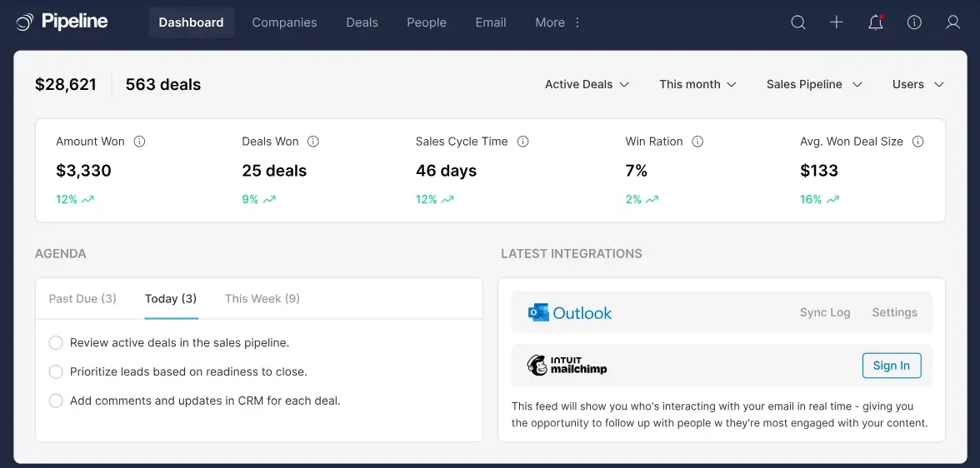This screenshot has height=468, width=980.
Task: Expand the Sales Pipeline dropdown
Action: point(813,84)
